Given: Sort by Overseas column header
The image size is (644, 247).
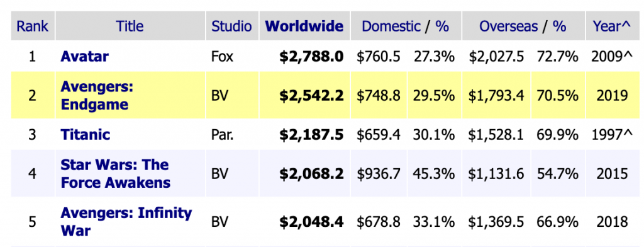Looking at the screenshot, I should (x=508, y=26).
